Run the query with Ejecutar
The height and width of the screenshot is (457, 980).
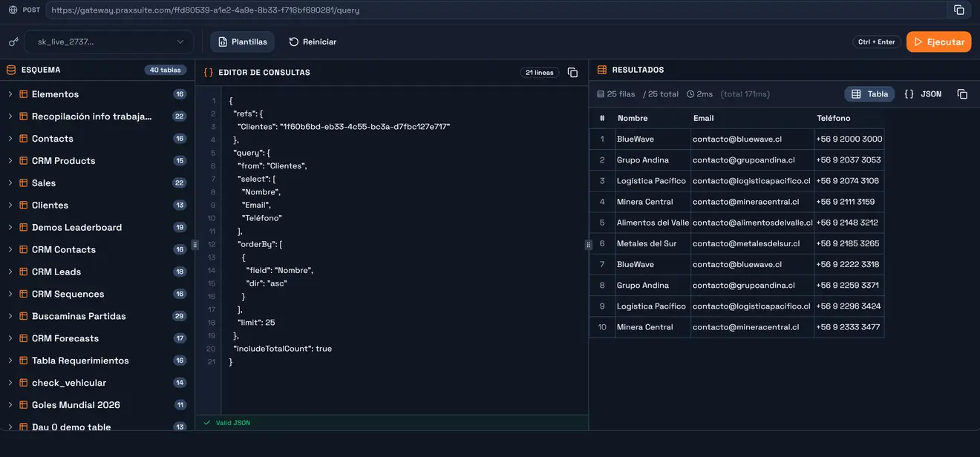pyautogui.click(x=938, y=42)
